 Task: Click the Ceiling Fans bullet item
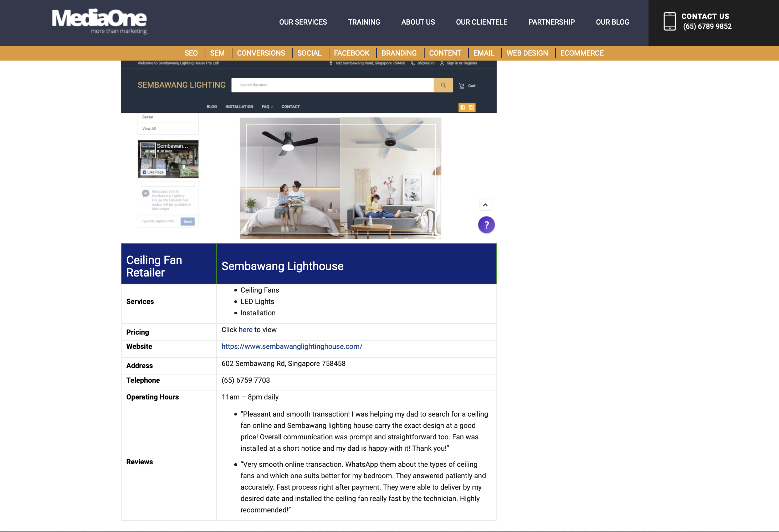(x=260, y=290)
